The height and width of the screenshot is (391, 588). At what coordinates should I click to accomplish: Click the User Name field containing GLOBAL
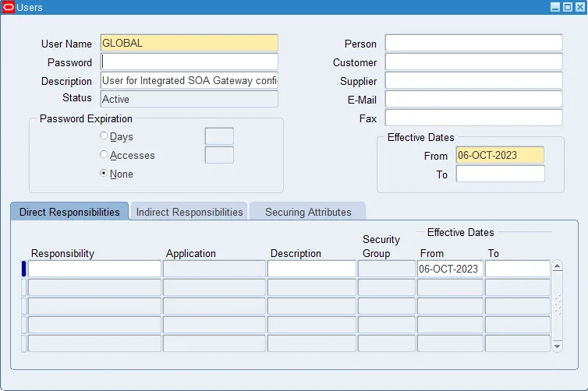point(189,43)
